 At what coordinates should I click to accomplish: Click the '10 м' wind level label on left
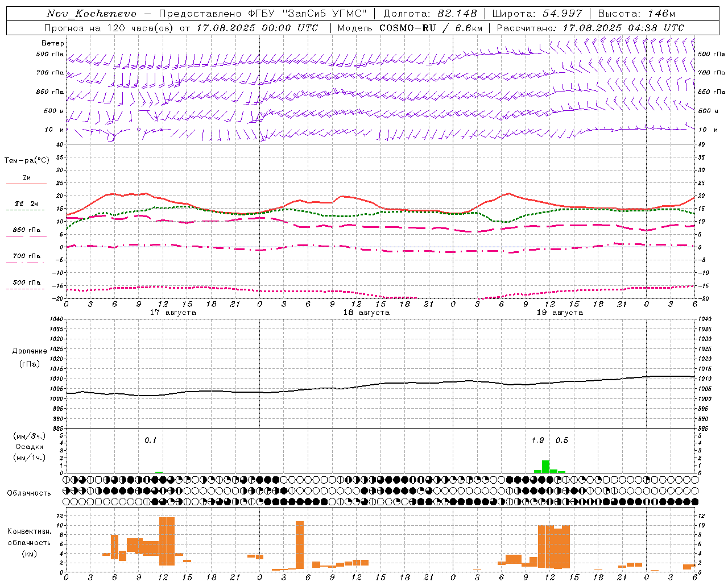click(x=54, y=130)
